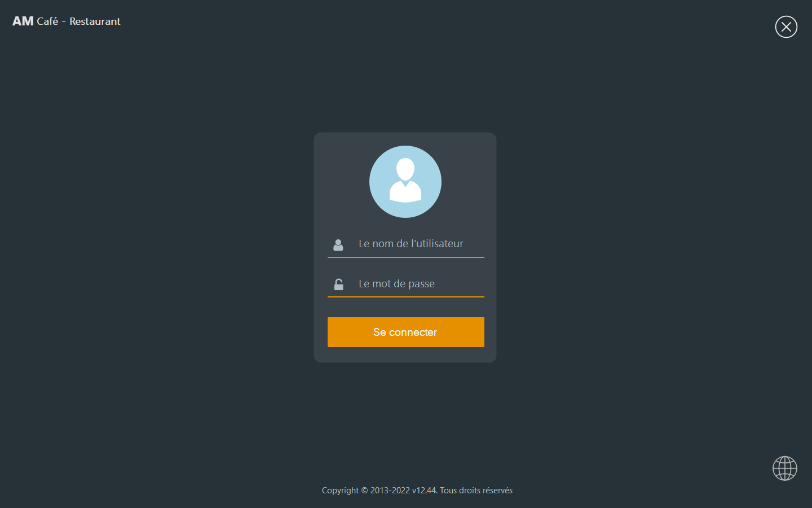Click the orange underline below username field
This screenshot has width=812, height=508.
(x=406, y=257)
